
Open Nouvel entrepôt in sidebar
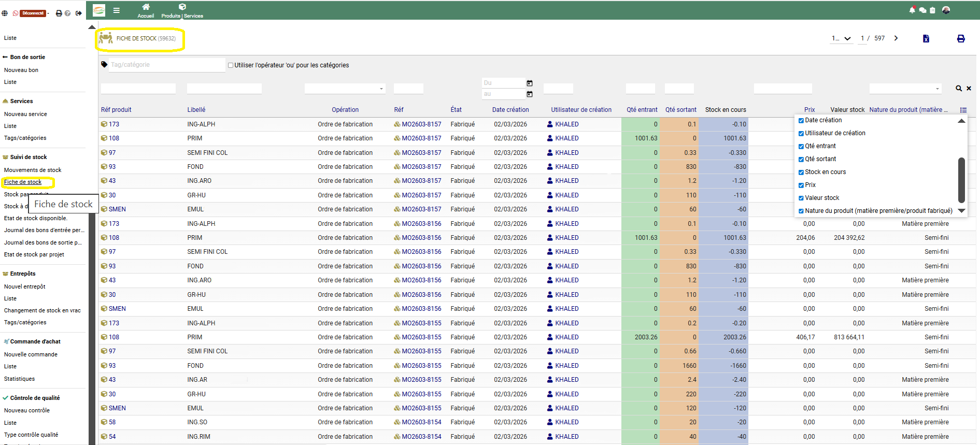click(x=25, y=286)
